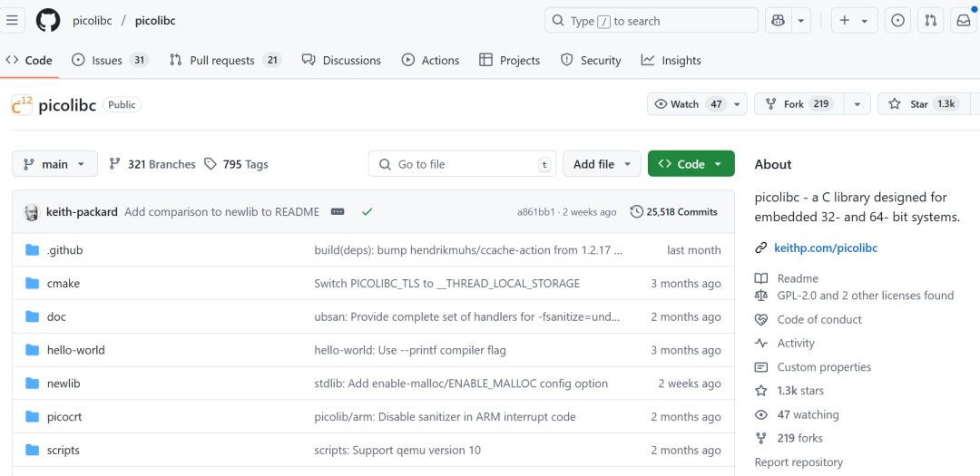Open commit hash a861bb1
Screen dimensions: 980x476
click(535, 212)
